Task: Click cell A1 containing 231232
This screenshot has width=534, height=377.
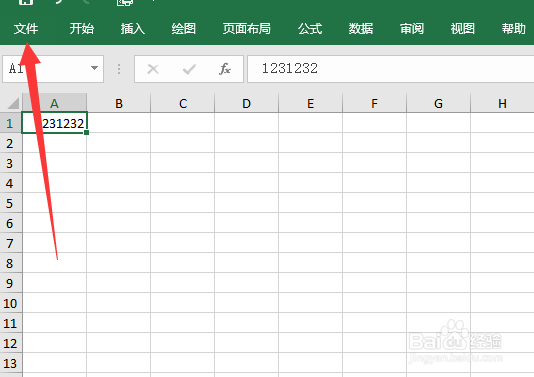Action: 54,123
